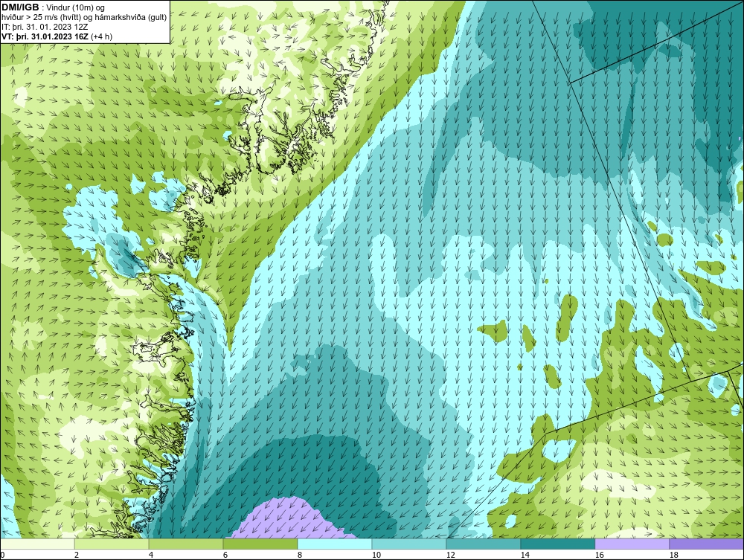Select the 16–18 m/s light purple swatch
Image resolution: width=744 pixels, height=560 pixels.
(x=632, y=544)
